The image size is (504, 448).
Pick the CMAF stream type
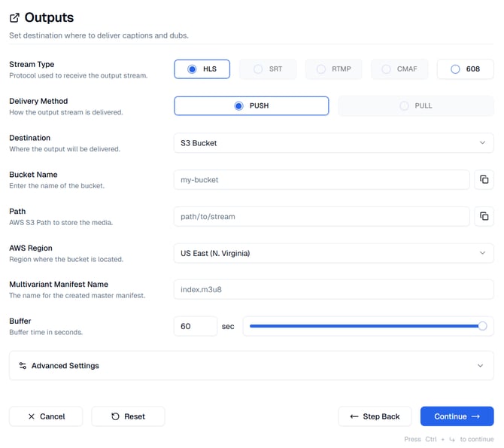point(399,69)
